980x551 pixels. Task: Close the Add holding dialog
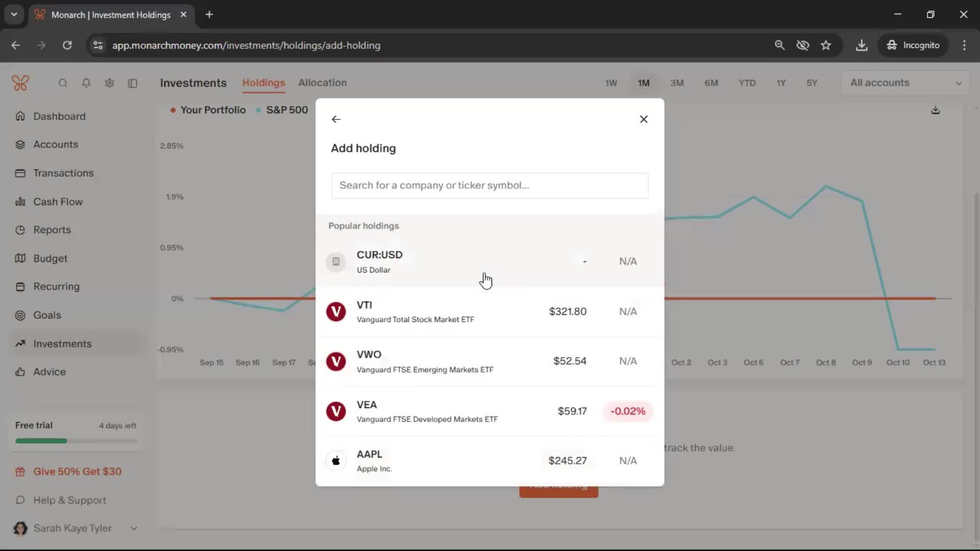[644, 119]
